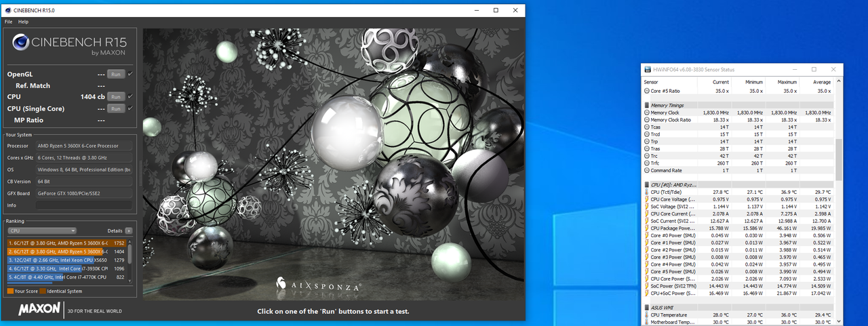Image resolution: width=868 pixels, height=326 pixels.
Task: Toggle the CPU test checkmark
Action: (x=130, y=97)
